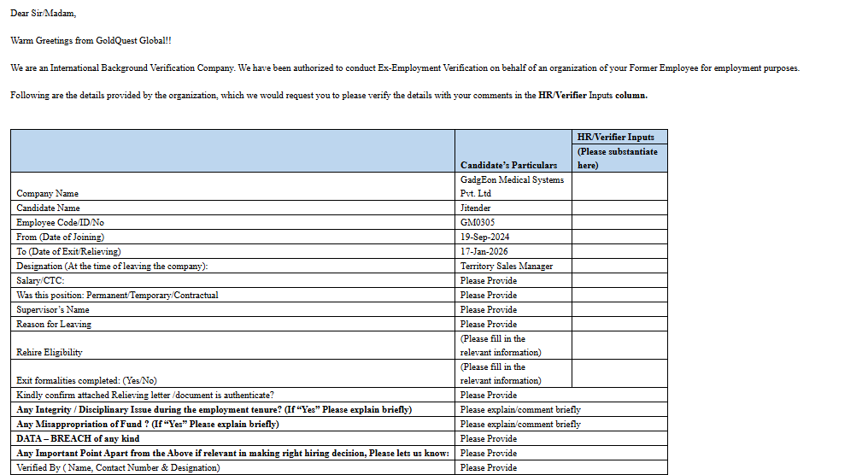Click 'Please Provide' in Reason for Leaving row
The width and height of the screenshot is (868, 475).
pos(489,324)
